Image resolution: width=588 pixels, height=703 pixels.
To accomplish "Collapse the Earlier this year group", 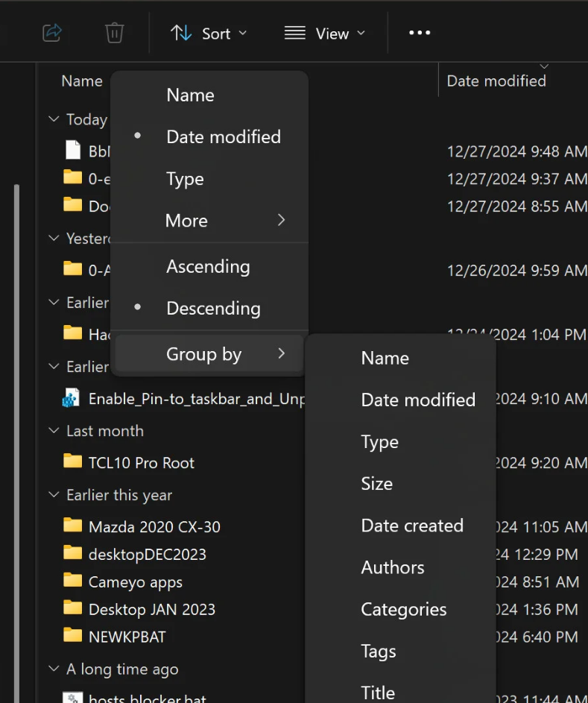I will (x=54, y=495).
